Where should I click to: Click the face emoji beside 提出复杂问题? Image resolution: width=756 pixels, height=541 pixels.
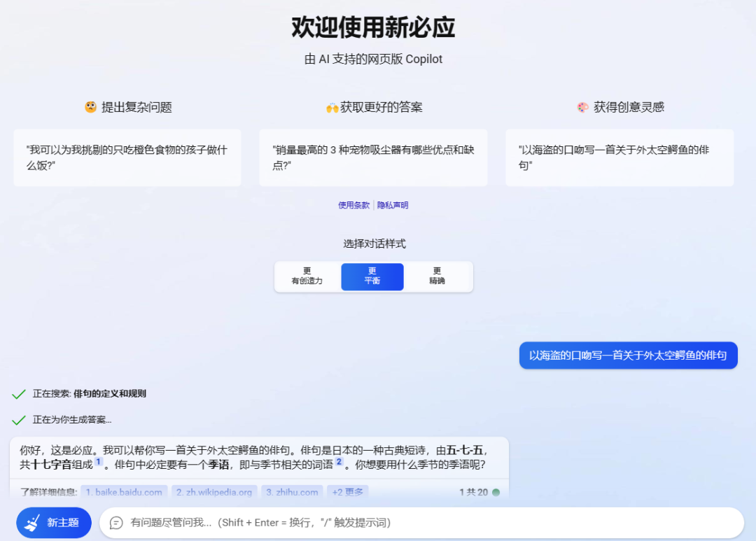pos(90,107)
